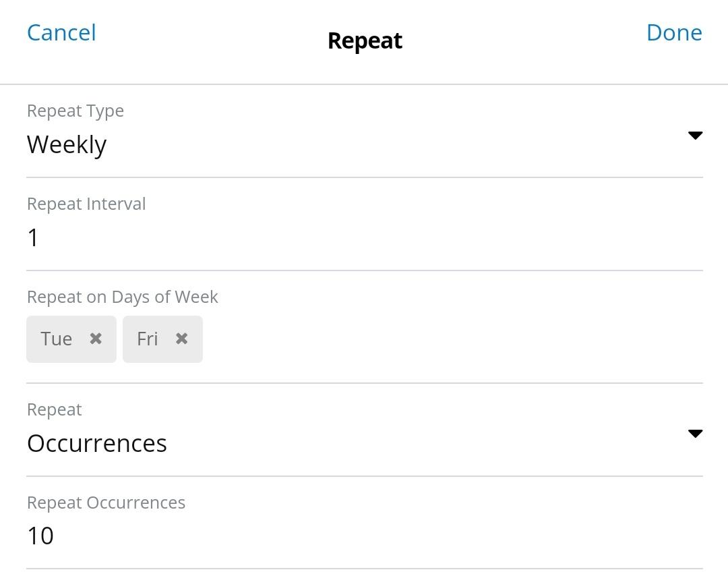Remove Tuesday from repeat days
The image size is (728, 572).
(x=94, y=339)
